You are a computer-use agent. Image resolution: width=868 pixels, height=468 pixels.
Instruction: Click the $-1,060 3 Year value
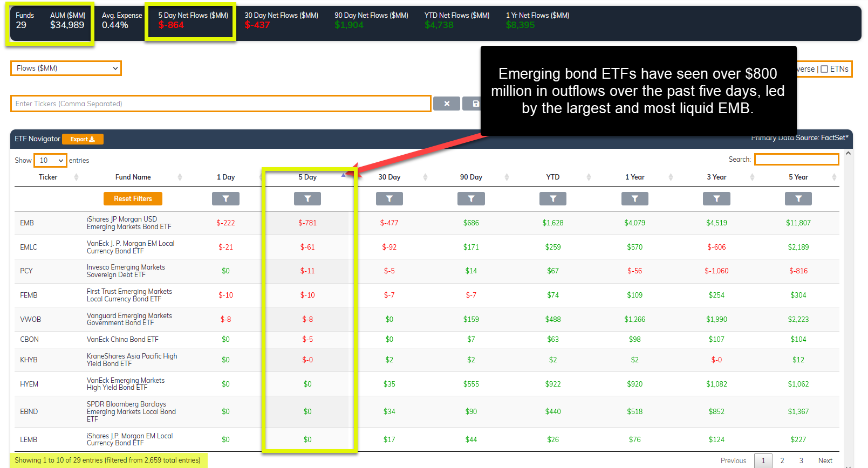point(716,271)
